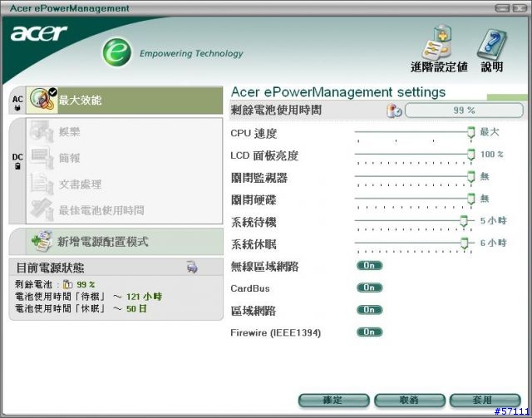Click the 6 小時 hibernate value label
The width and height of the screenshot is (532, 418).
point(493,243)
